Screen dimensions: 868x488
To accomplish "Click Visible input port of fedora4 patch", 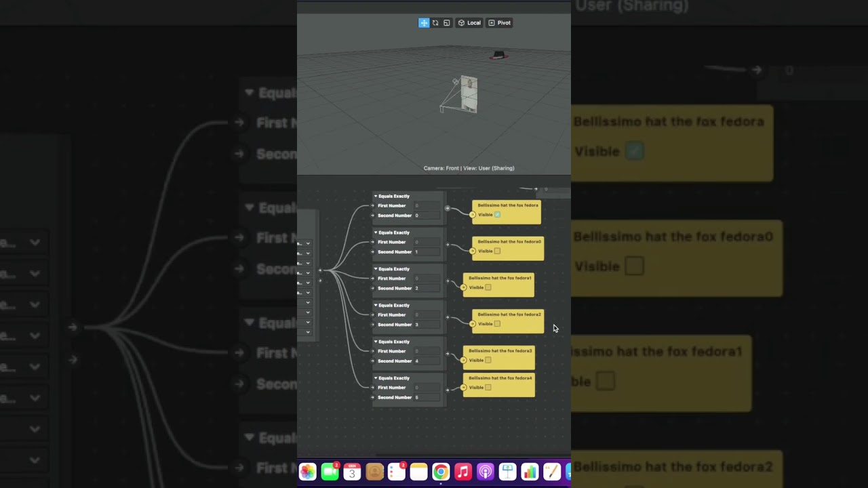I will (x=463, y=388).
